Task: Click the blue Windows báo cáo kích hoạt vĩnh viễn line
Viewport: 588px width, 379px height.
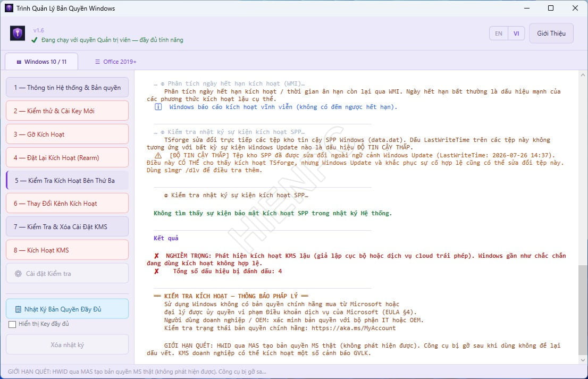Action: pos(283,107)
